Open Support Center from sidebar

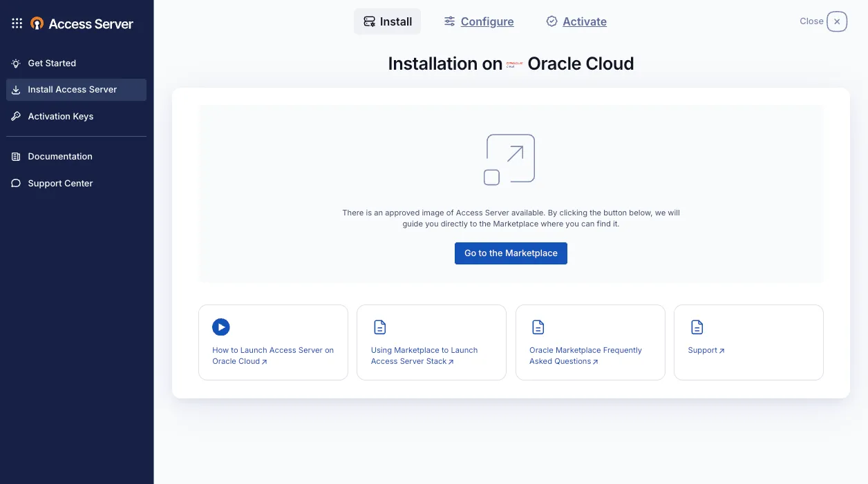[60, 184]
